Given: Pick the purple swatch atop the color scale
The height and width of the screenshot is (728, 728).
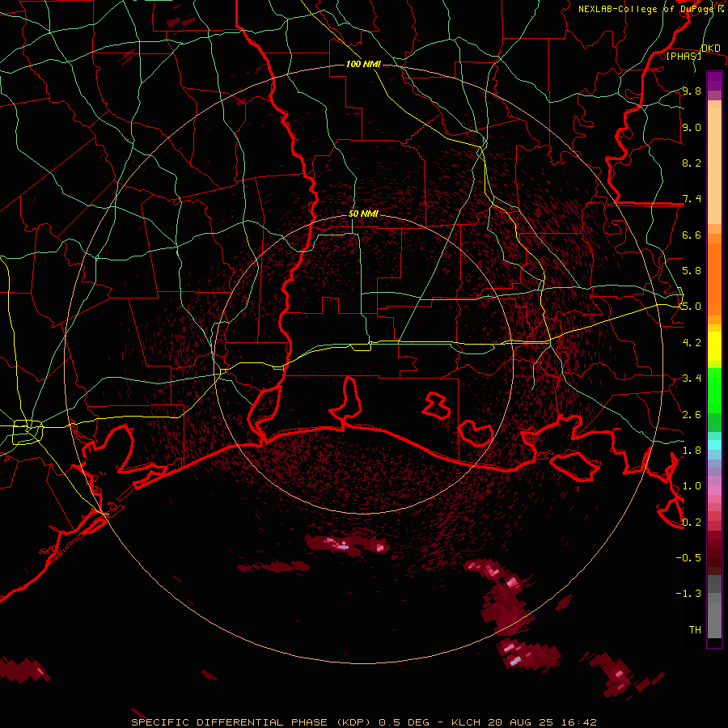Looking at the screenshot, I should tap(714, 81).
